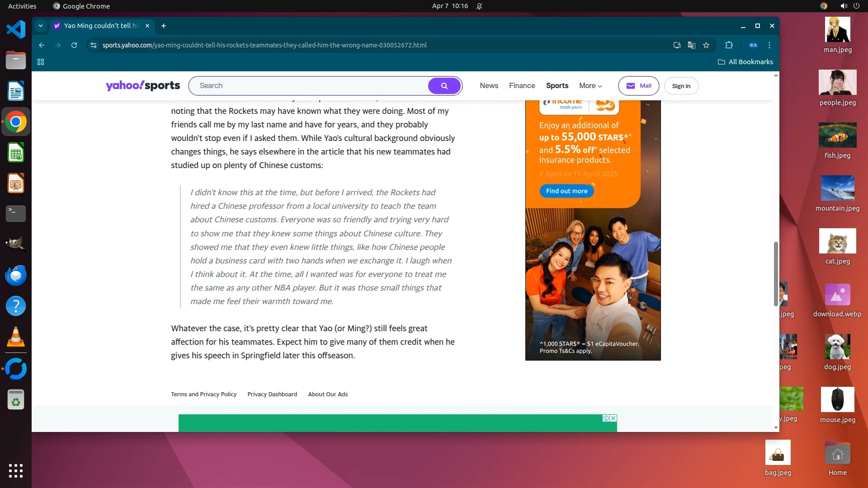Click the page vertical scrollbar thumb
This screenshot has width=868, height=488.
pyautogui.click(x=776, y=273)
